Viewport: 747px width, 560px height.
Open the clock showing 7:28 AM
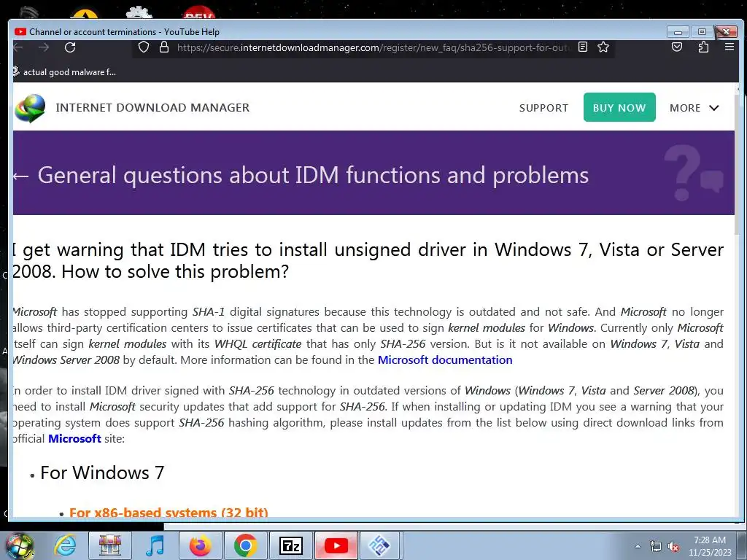tap(709, 545)
